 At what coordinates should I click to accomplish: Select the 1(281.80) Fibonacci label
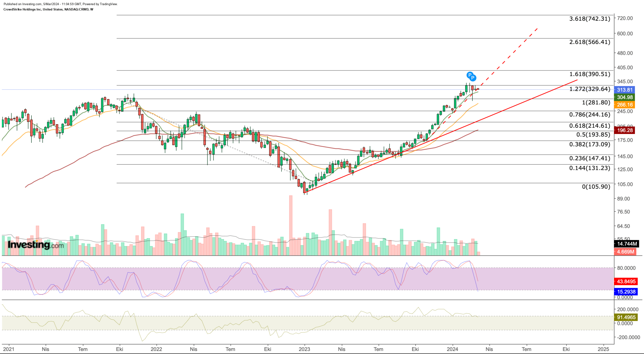tap(596, 103)
